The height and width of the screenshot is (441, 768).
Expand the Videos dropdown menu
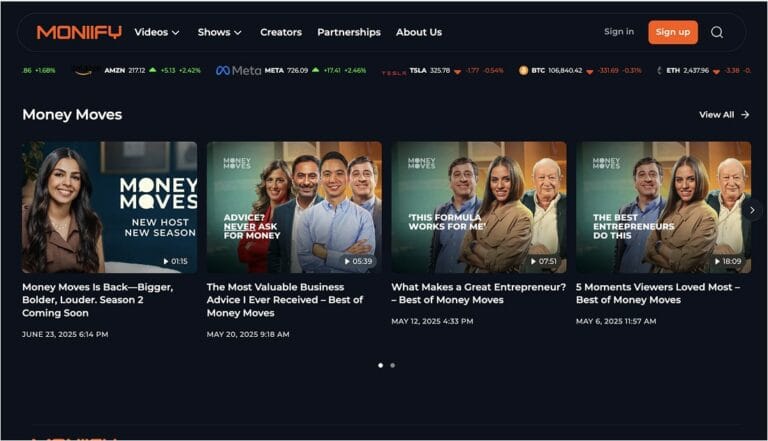[157, 32]
